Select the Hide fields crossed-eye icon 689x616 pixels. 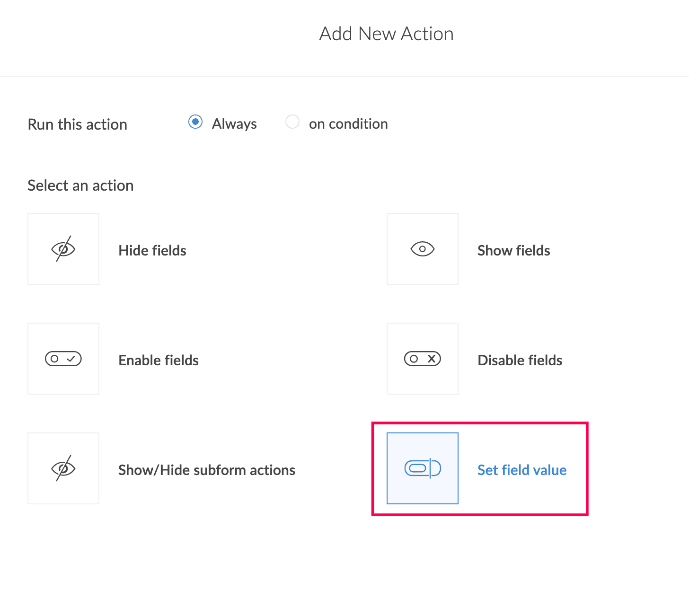coord(63,249)
